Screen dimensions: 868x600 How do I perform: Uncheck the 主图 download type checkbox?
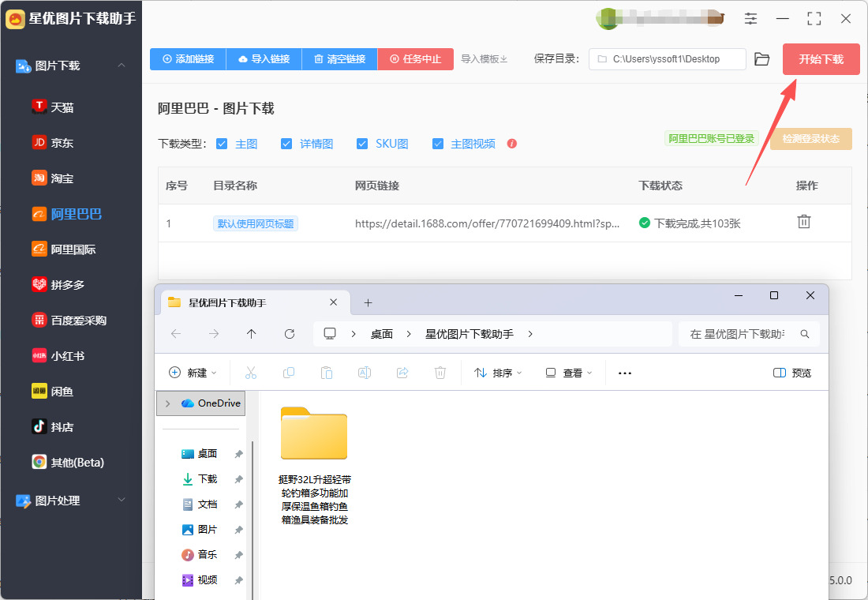coord(222,144)
